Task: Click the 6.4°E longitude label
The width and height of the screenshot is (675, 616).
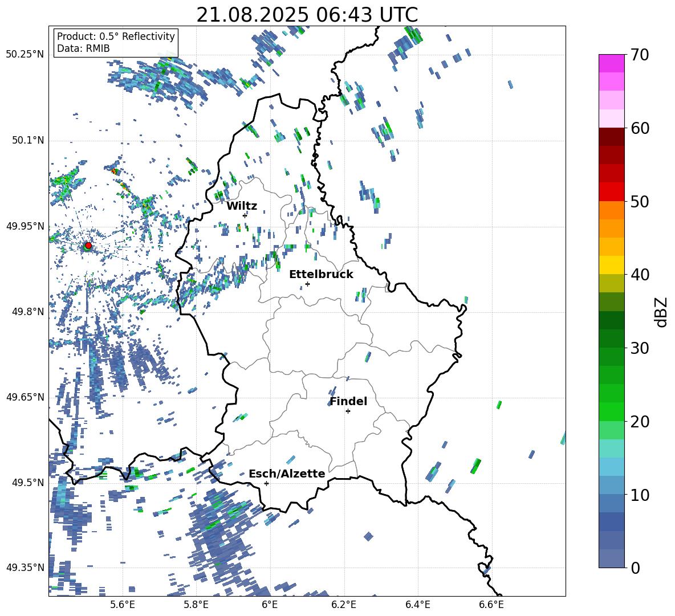Action: point(417,605)
